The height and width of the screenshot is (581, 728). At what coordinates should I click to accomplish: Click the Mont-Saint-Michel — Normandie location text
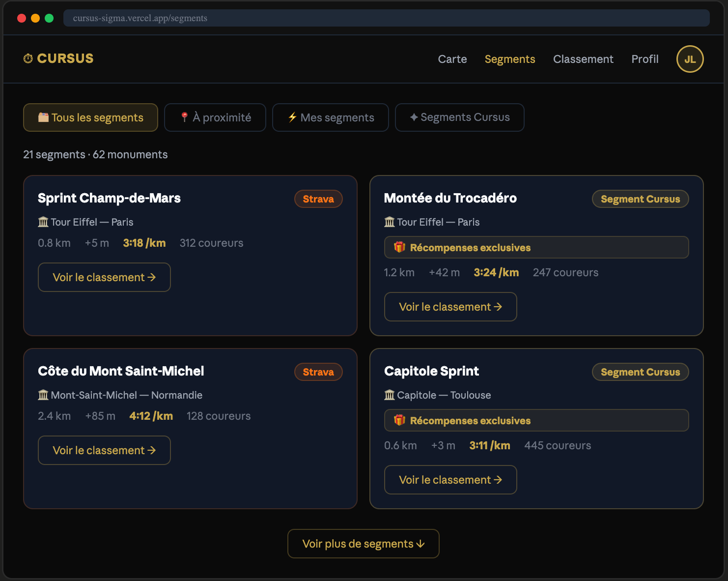pos(127,395)
